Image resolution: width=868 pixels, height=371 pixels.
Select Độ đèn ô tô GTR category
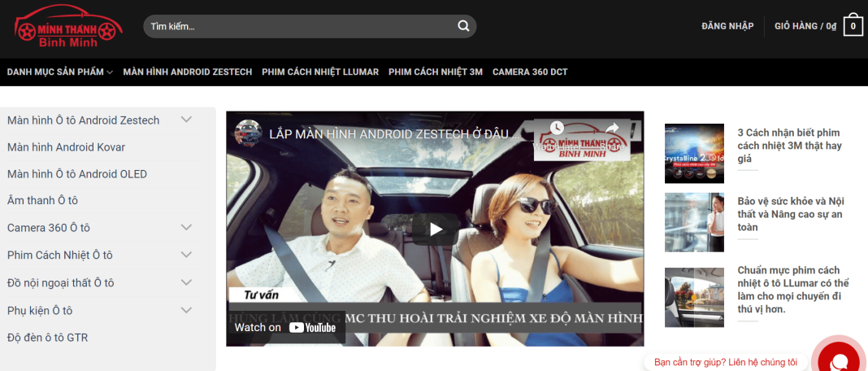click(48, 338)
